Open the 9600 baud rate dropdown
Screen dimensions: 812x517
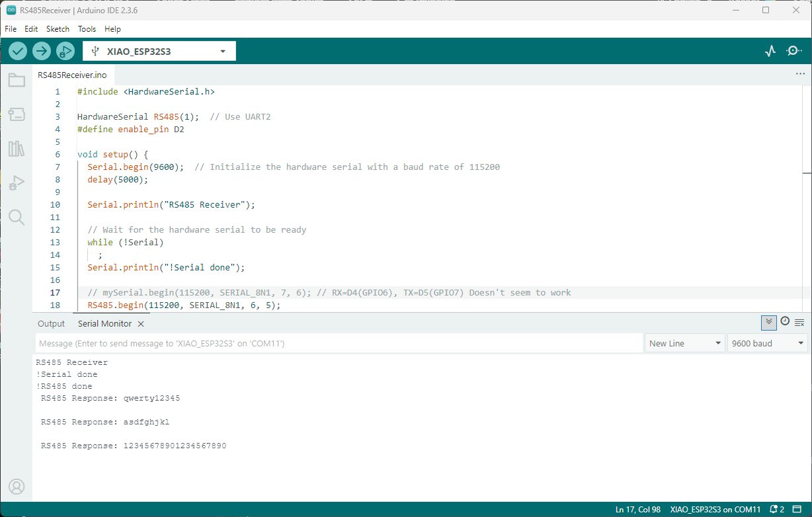point(767,343)
